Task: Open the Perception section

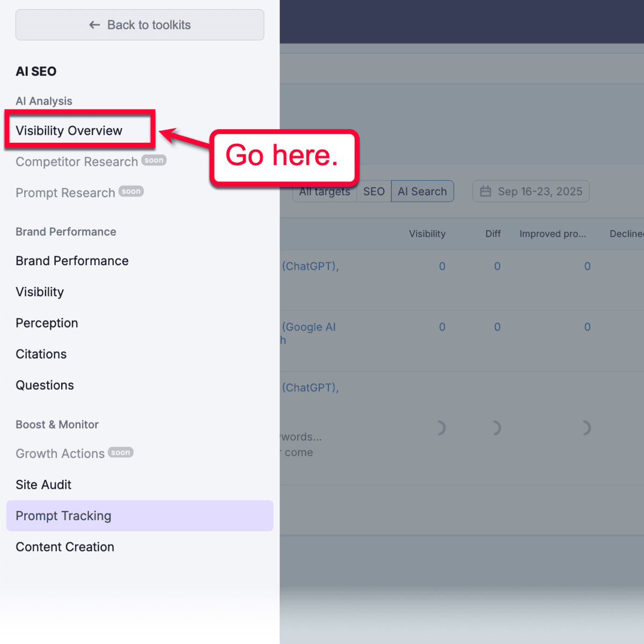Action: 47,323
